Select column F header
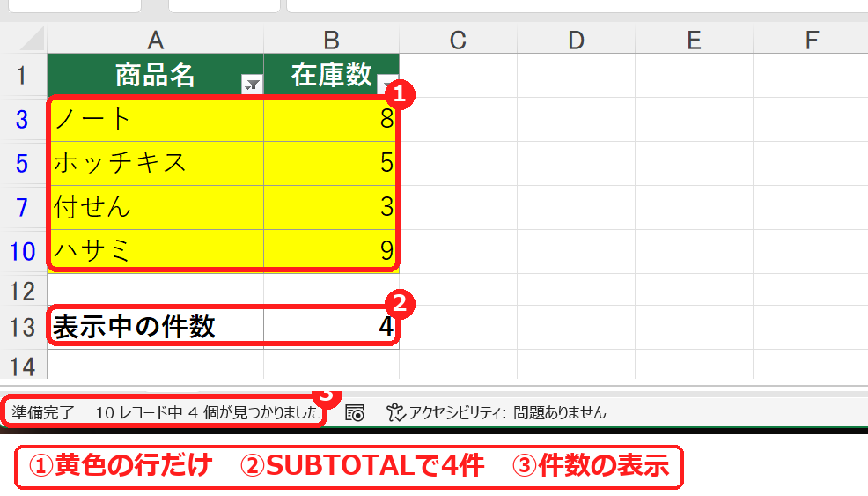Viewport: 868px width, 496px height. pos(811,40)
